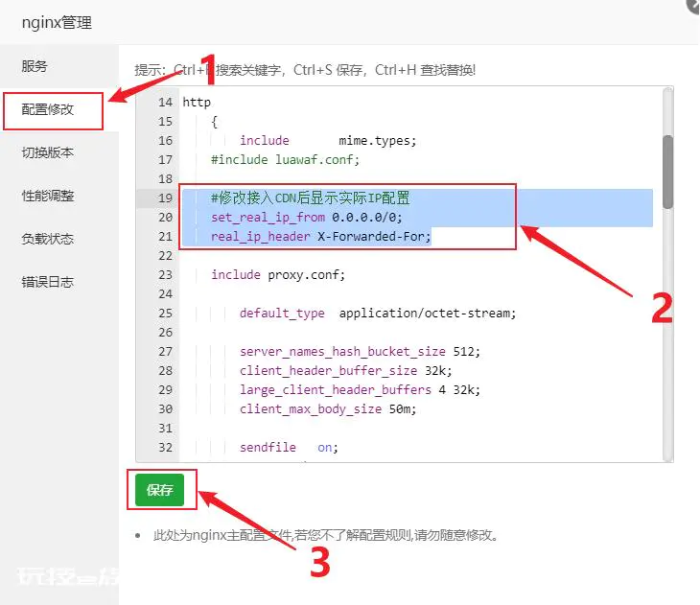The height and width of the screenshot is (605, 700).
Task: Click 'sendfile on;' line
Action: (289, 448)
